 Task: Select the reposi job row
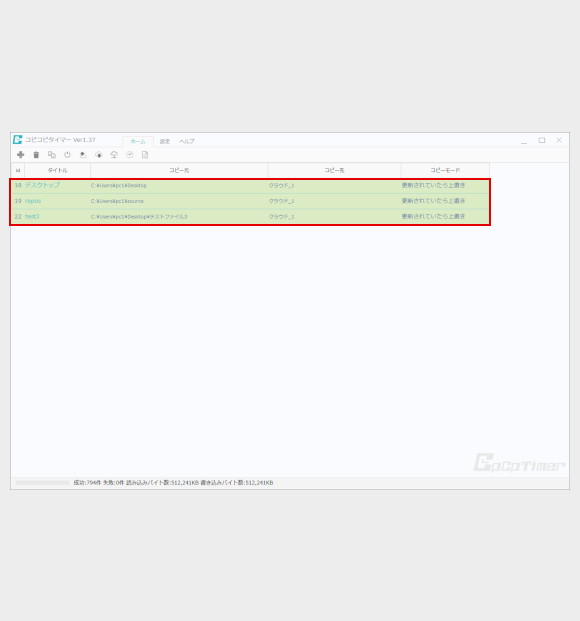pos(250,201)
